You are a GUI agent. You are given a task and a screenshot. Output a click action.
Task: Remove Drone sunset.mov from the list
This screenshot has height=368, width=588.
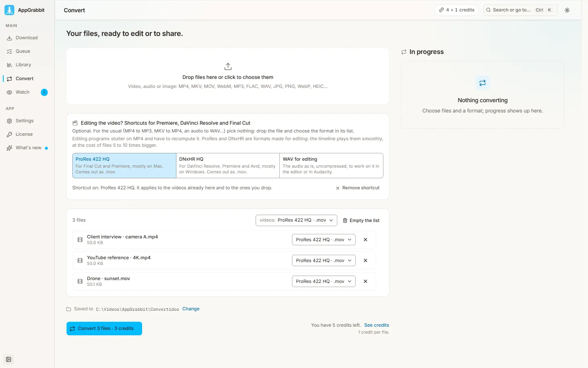[365, 281]
